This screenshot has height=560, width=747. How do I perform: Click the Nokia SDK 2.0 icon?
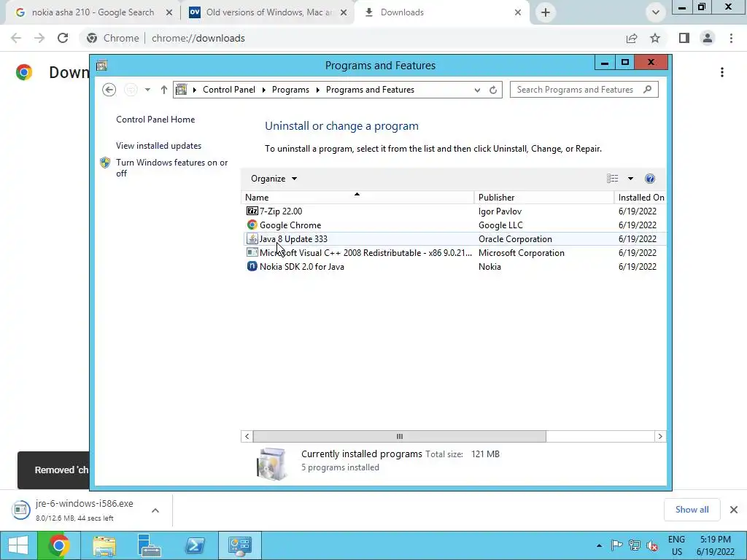[x=252, y=266]
